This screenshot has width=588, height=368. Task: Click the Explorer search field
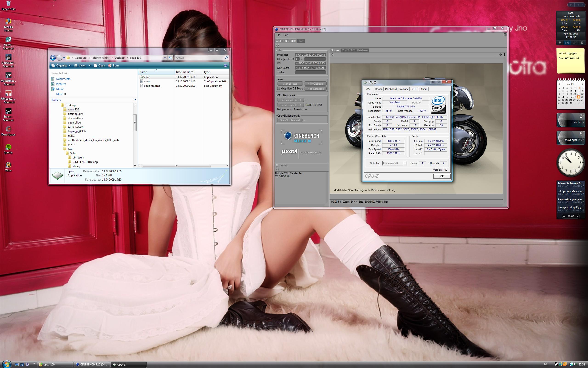(x=201, y=58)
